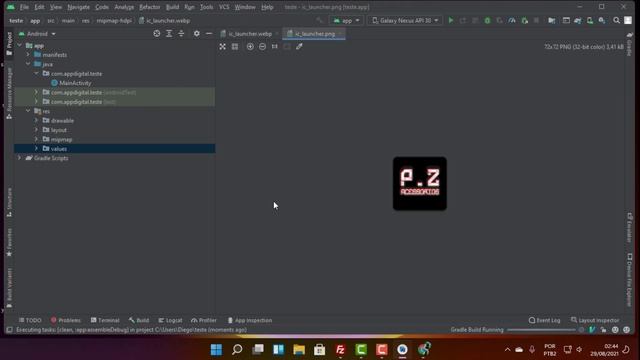640x360 pixels.
Task: Open the Refactor menu
Action: 150,7
